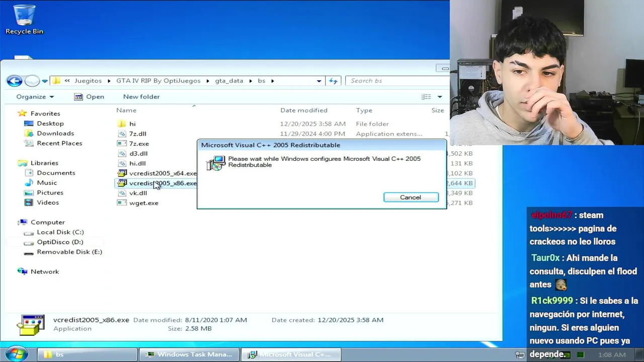This screenshot has width=644, height=362.
Task: Click the Search bs field
Action: pos(397,80)
